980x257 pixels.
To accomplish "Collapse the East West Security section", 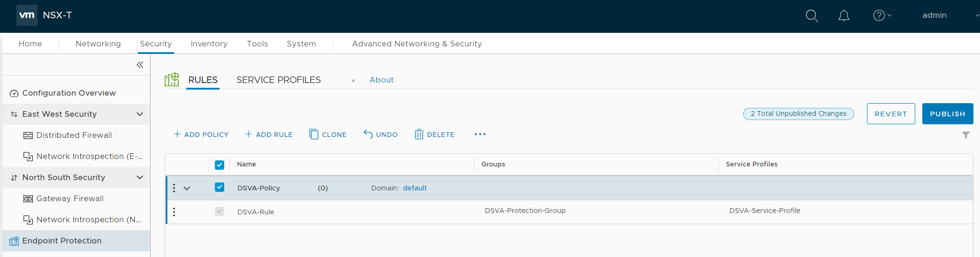I will [x=139, y=114].
